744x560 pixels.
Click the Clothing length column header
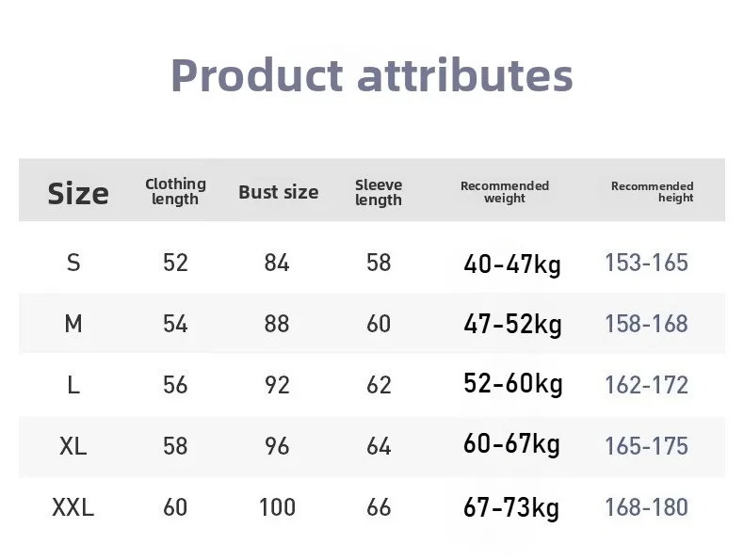tap(175, 191)
